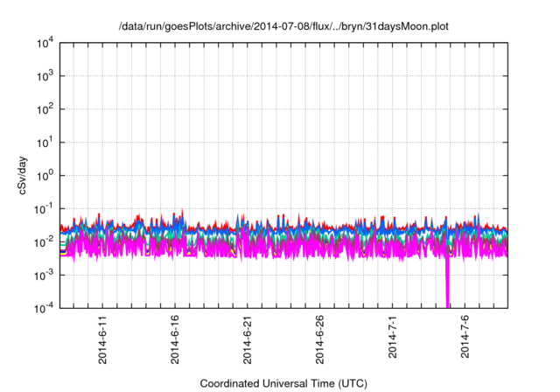Select the 10^2 y-axis tick label
560x392 pixels.
[47, 109]
